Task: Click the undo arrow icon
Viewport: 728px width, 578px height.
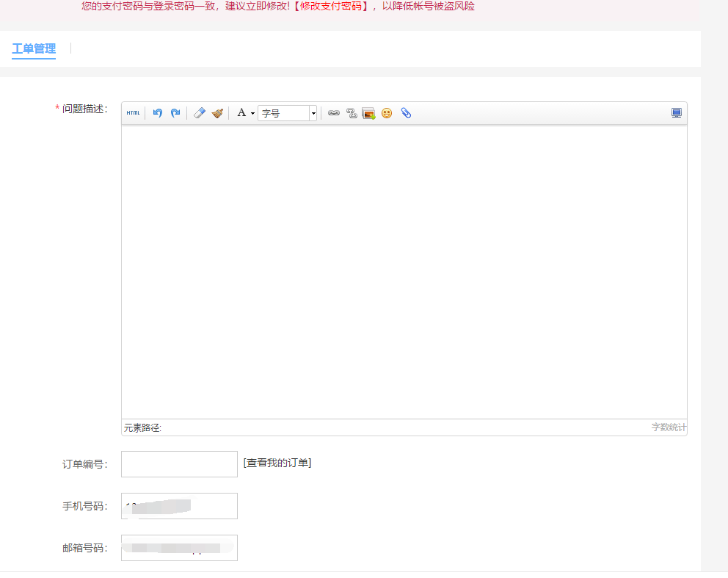Action: (157, 113)
